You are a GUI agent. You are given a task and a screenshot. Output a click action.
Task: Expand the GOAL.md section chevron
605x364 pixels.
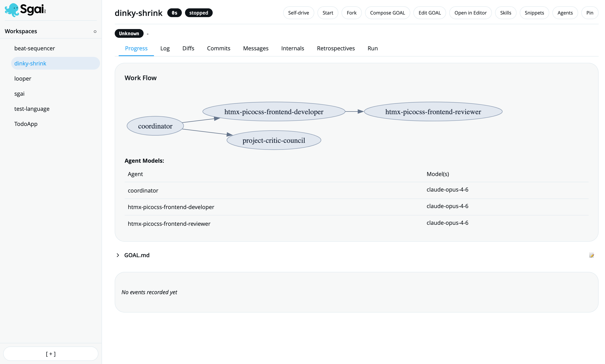(118, 255)
